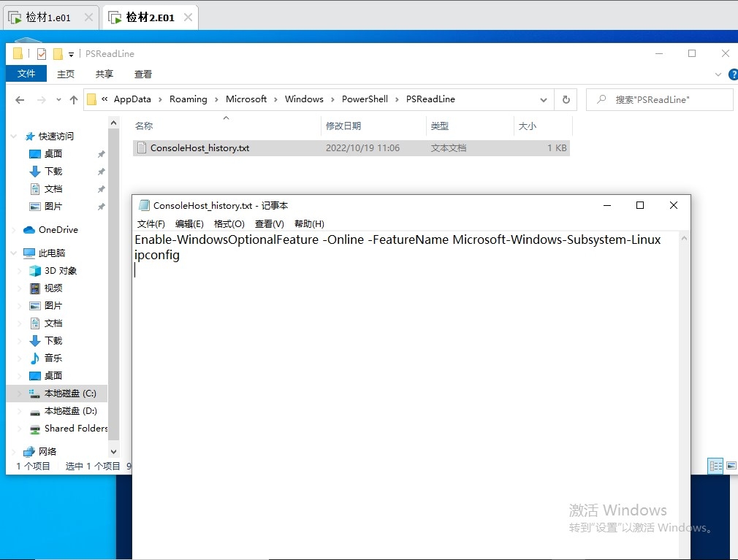The image size is (738, 560).
Task: Click the Refresh button beside address bar
Action: point(566,100)
